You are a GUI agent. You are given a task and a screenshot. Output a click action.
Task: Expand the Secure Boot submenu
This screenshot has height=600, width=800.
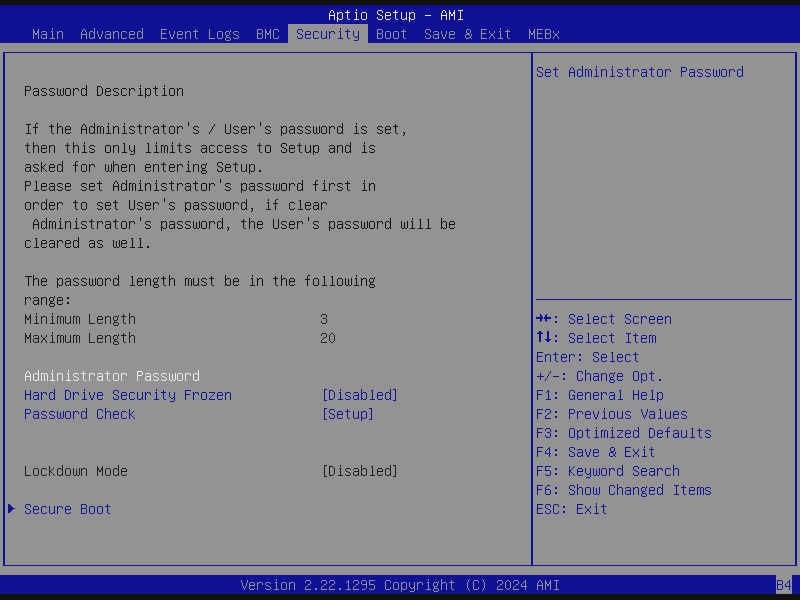click(x=67, y=509)
